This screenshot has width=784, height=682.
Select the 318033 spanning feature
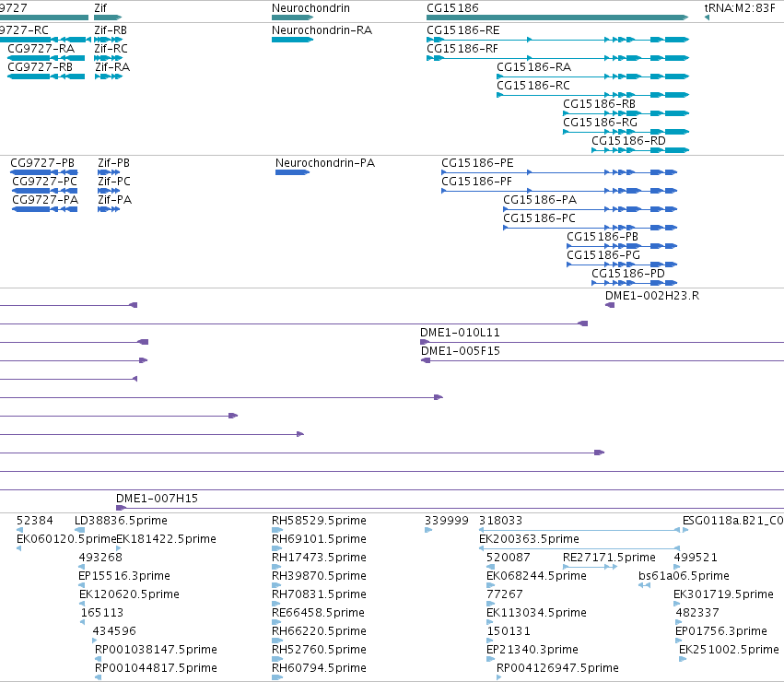pyautogui.click(x=579, y=530)
